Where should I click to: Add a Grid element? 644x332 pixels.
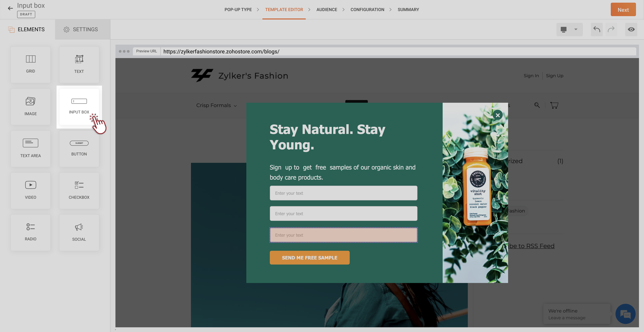pos(31,64)
